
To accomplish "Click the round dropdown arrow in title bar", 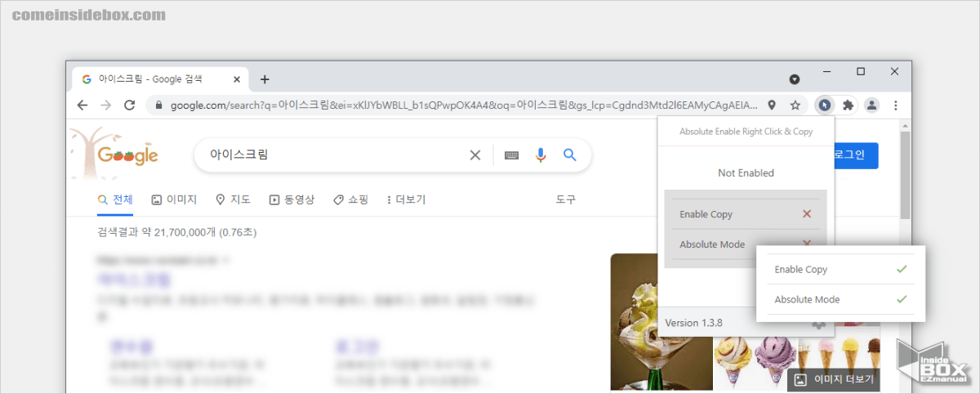I will coord(794,79).
